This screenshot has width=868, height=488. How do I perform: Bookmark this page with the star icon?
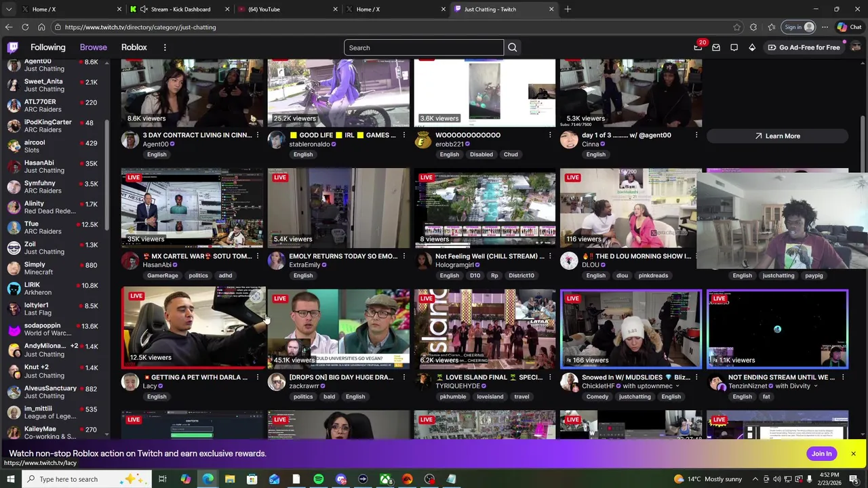point(737,27)
